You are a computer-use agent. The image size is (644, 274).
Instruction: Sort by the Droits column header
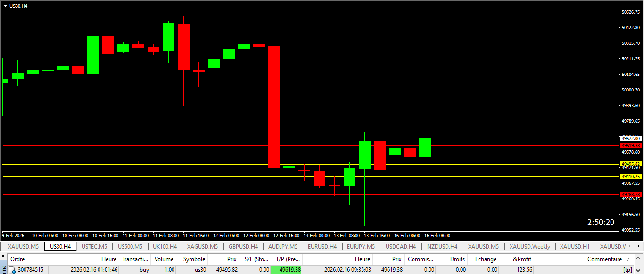(452, 259)
